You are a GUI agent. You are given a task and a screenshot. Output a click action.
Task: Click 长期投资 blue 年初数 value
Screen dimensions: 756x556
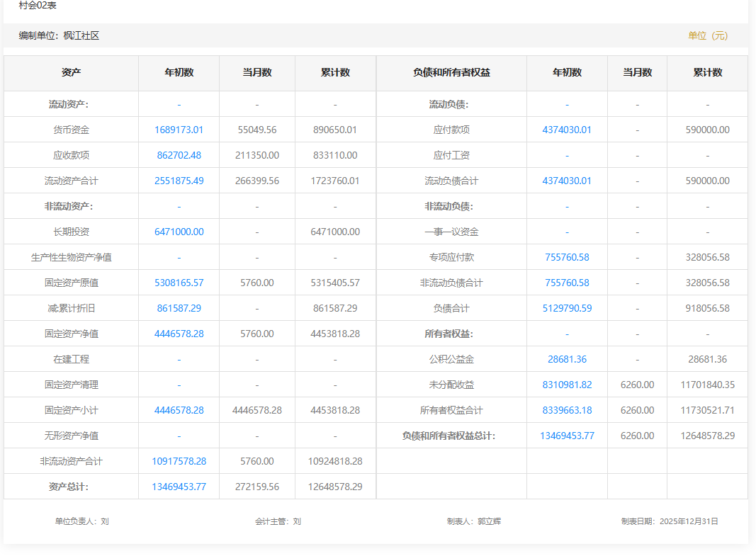click(179, 232)
